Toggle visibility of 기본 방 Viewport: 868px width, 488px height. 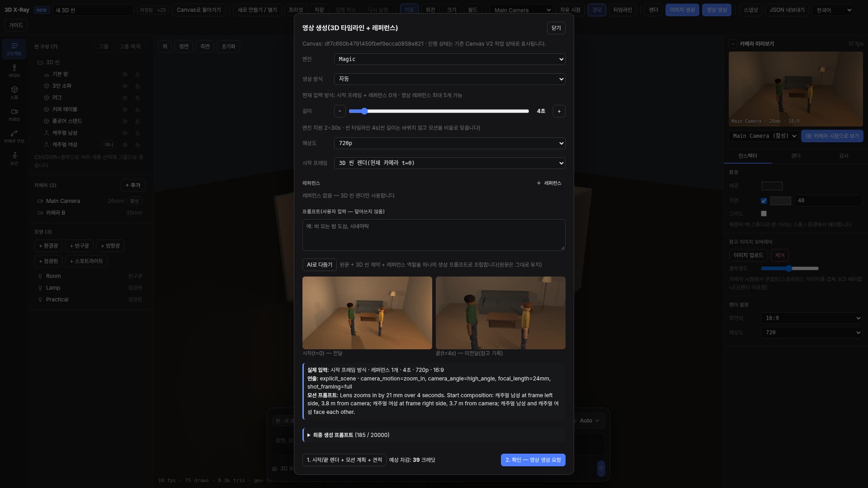click(x=125, y=74)
